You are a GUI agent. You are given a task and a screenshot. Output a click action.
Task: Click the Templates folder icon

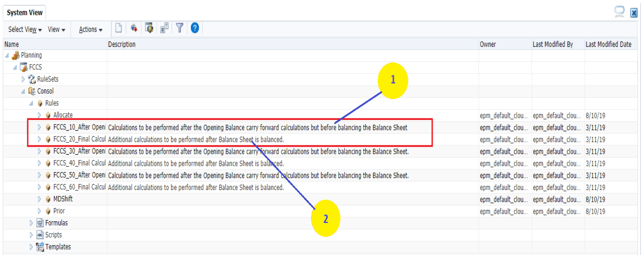click(40, 247)
